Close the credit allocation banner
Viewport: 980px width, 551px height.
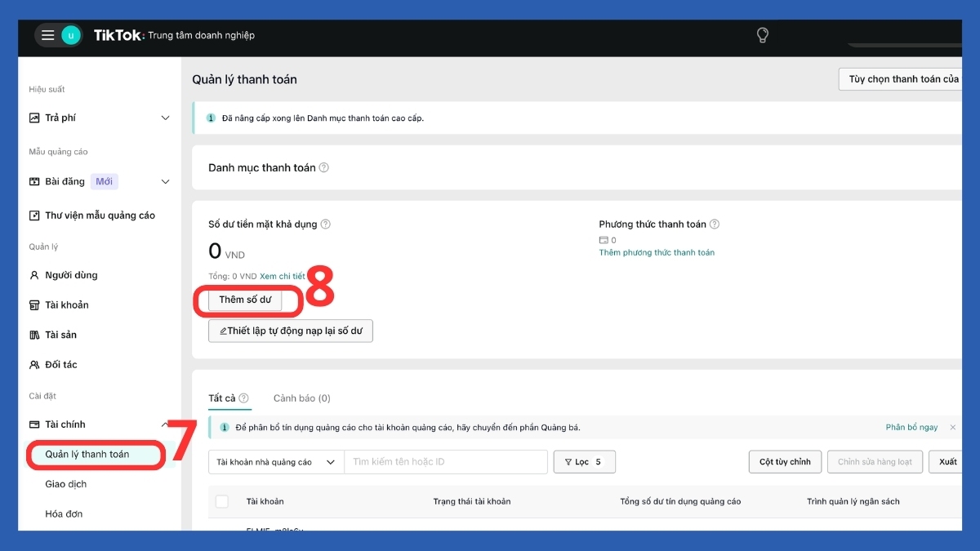pos(952,427)
